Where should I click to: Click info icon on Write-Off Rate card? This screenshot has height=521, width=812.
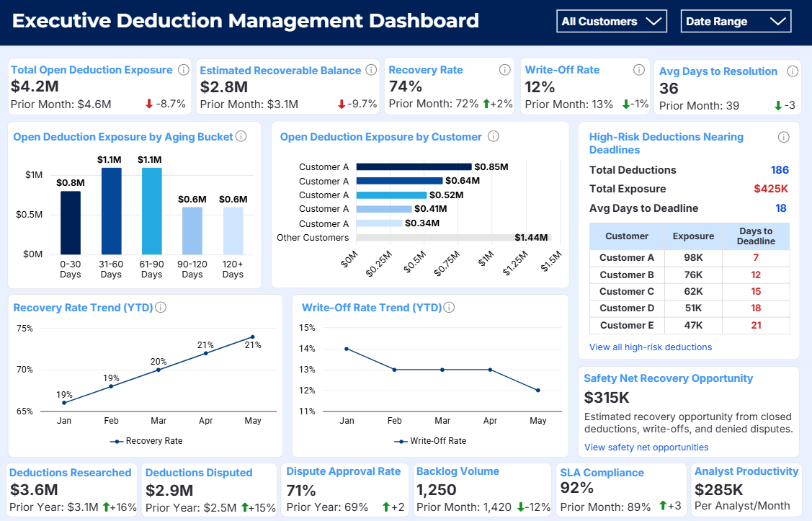[639, 69]
